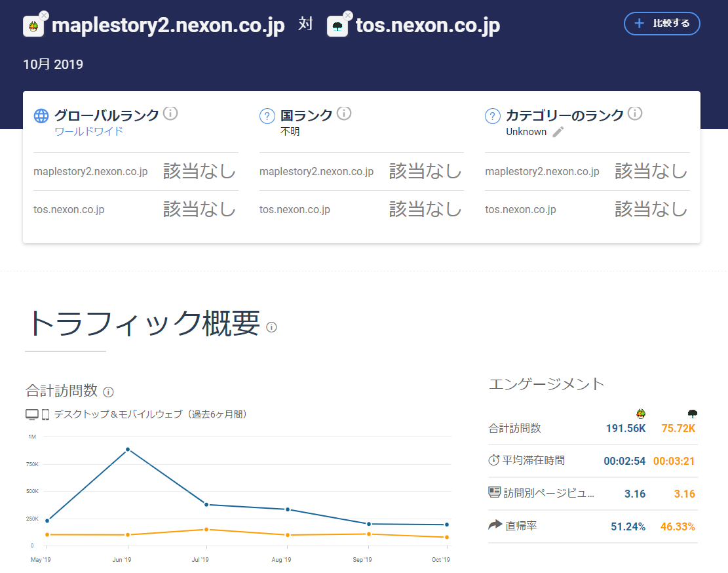This screenshot has width=728, height=573.
Task: Click maplestory2.nexon.co.jp row under グローバルランク
Action: 136,171
